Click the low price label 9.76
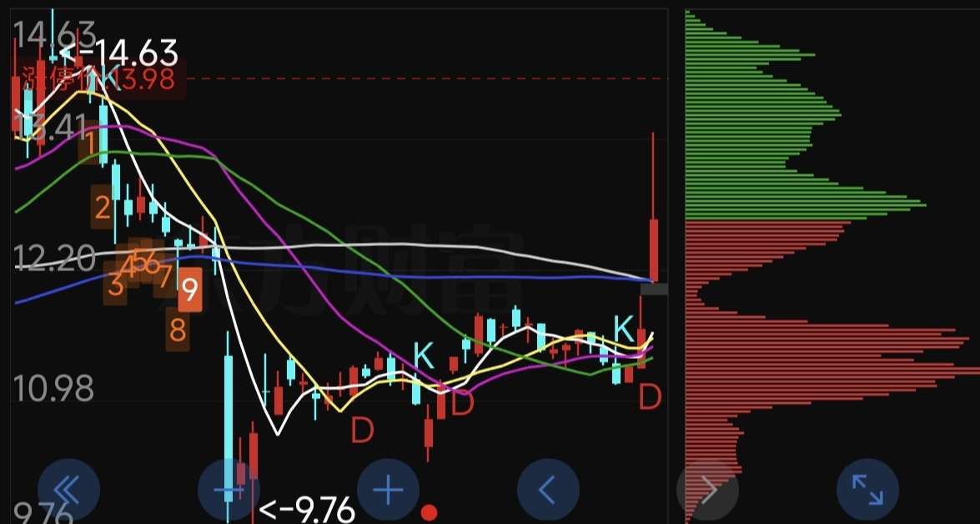Viewport: 980px width, 524px height. click(306, 511)
